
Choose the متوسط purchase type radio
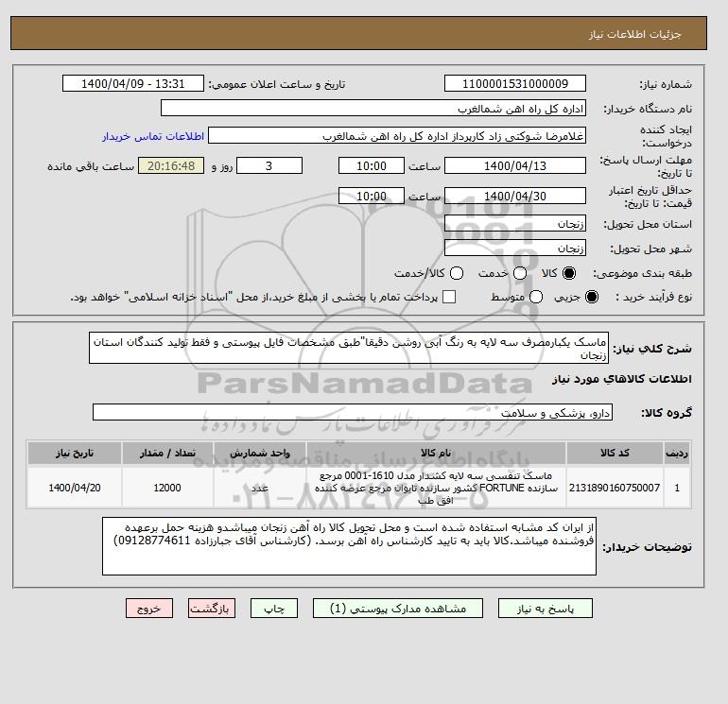click(x=536, y=297)
